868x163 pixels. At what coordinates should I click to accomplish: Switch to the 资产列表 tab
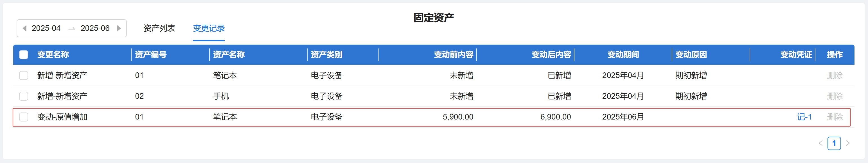pos(159,28)
